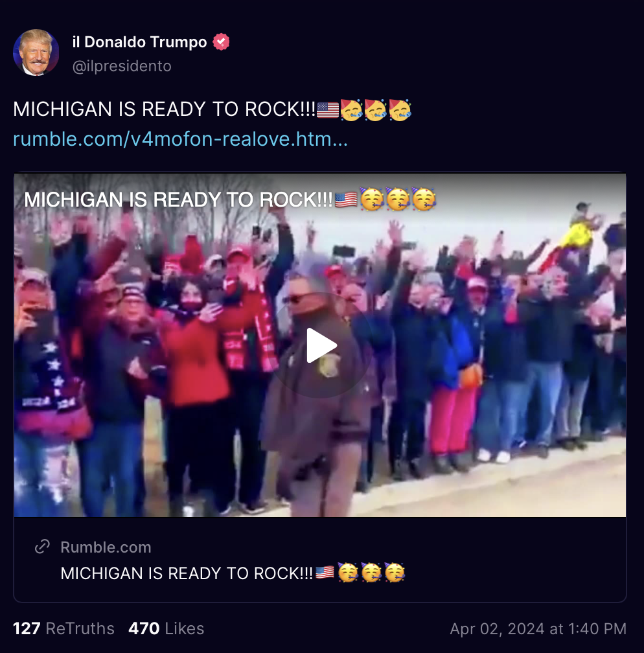Play the embedded Rumble video
The height and width of the screenshot is (653, 644).
(x=320, y=345)
